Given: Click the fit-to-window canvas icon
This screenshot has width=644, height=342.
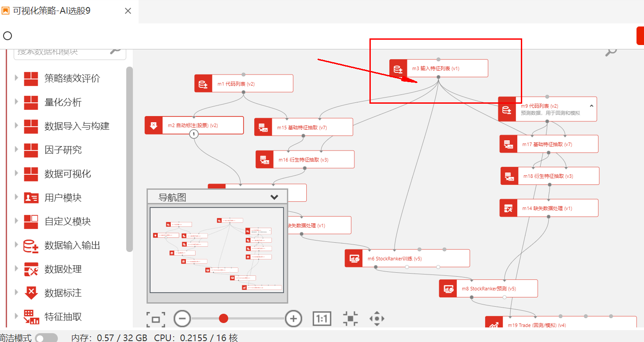Looking at the screenshot, I should [156, 319].
